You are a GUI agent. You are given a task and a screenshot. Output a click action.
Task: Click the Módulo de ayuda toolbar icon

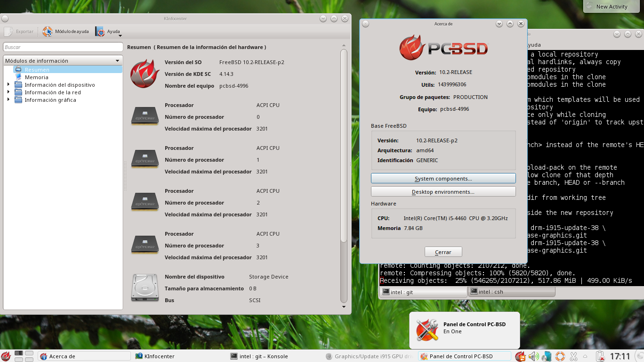click(48, 32)
